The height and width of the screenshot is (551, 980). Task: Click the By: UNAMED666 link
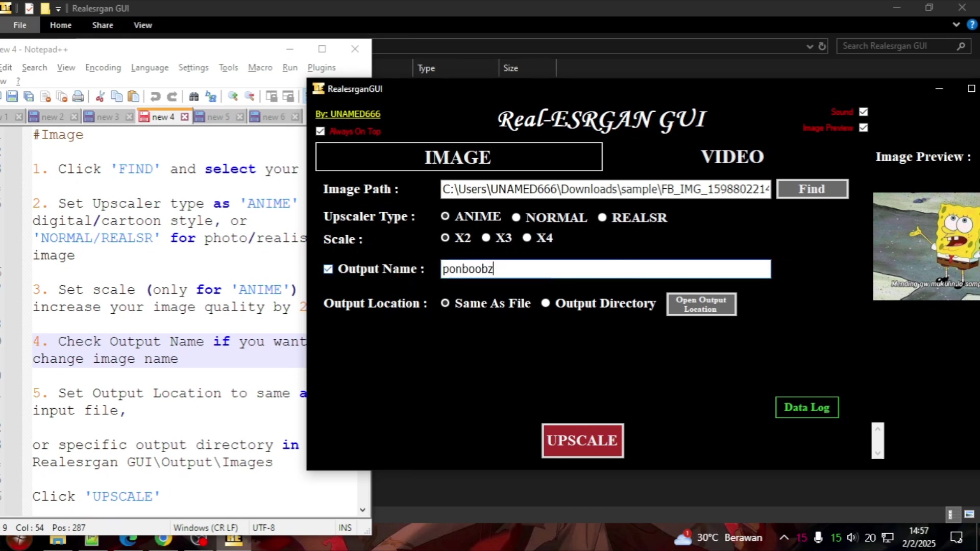tap(348, 114)
